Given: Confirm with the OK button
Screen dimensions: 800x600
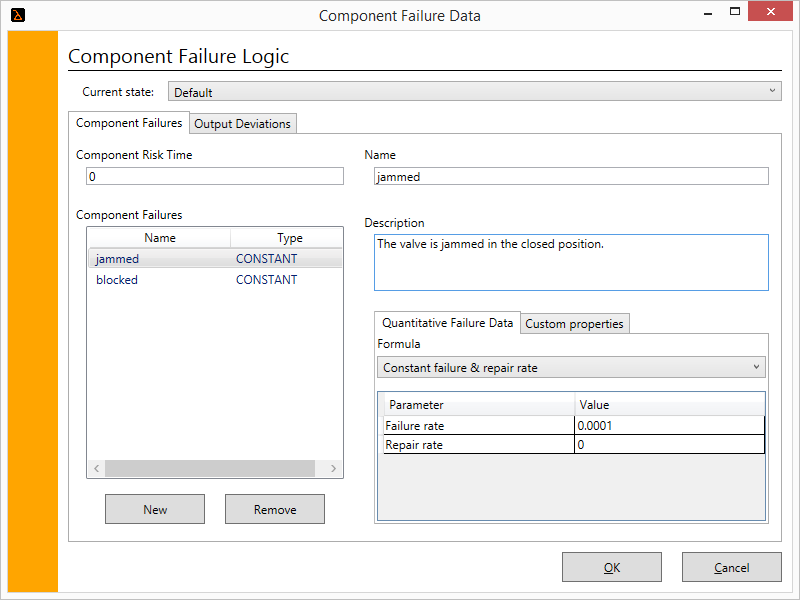Looking at the screenshot, I should 612,567.
